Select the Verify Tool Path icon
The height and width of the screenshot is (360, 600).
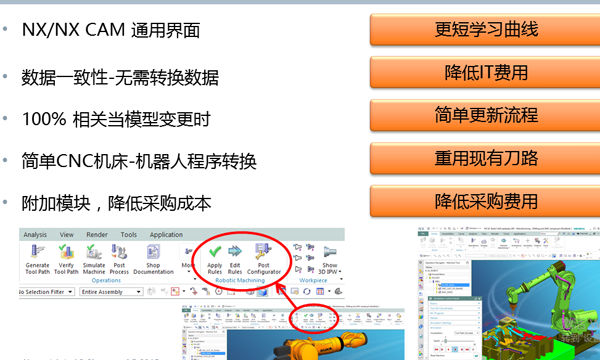point(66,259)
